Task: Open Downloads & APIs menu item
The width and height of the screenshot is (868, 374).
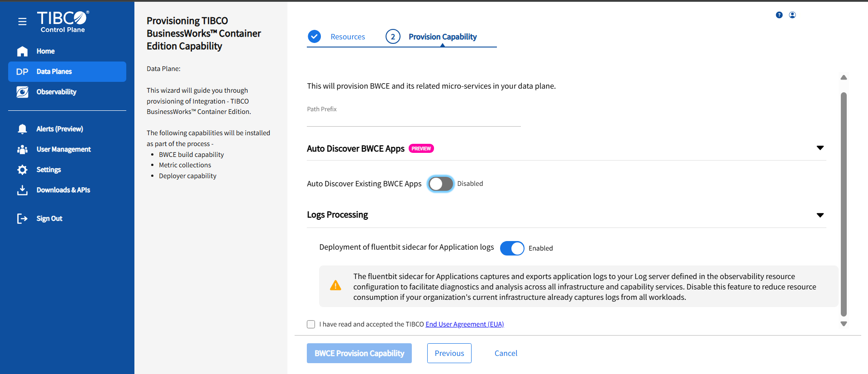Action: point(63,190)
